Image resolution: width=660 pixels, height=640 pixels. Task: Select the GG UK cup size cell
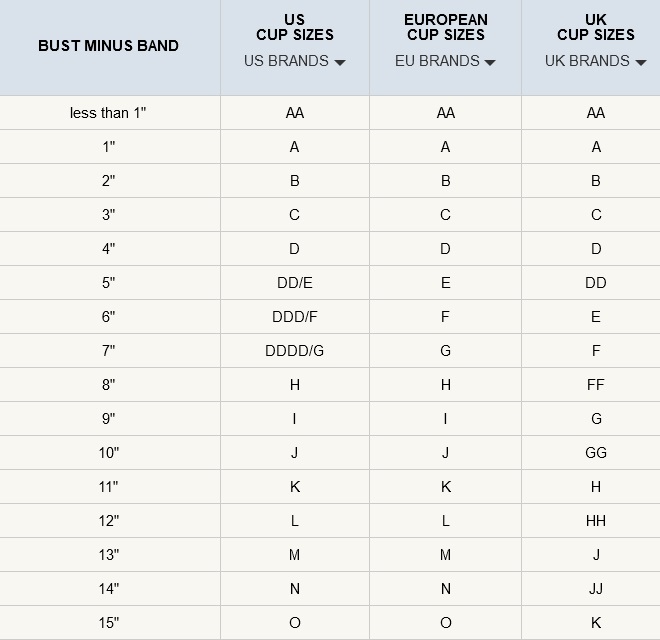[596, 453]
